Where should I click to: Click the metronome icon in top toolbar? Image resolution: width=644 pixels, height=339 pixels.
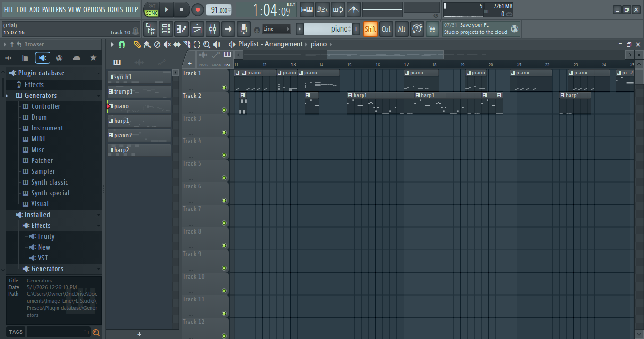(x=353, y=9)
